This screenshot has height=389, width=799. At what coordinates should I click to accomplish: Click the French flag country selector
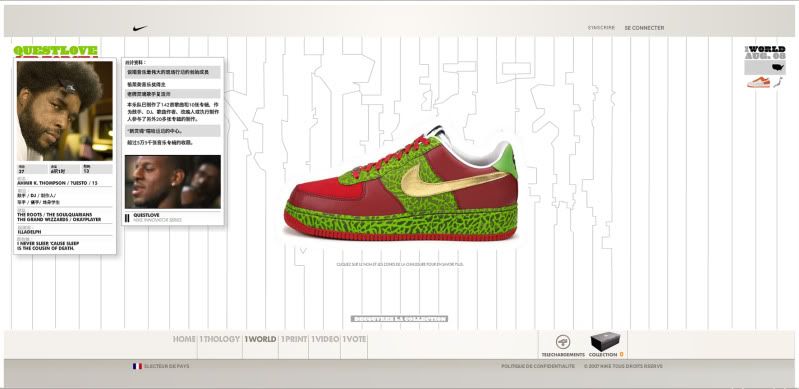[137, 366]
